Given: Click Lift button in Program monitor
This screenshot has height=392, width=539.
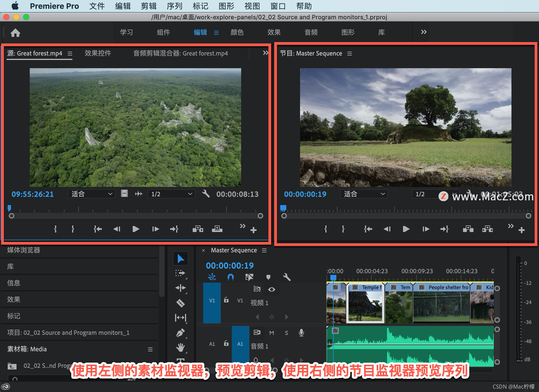Looking at the screenshot, I should [x=468, y=229].
